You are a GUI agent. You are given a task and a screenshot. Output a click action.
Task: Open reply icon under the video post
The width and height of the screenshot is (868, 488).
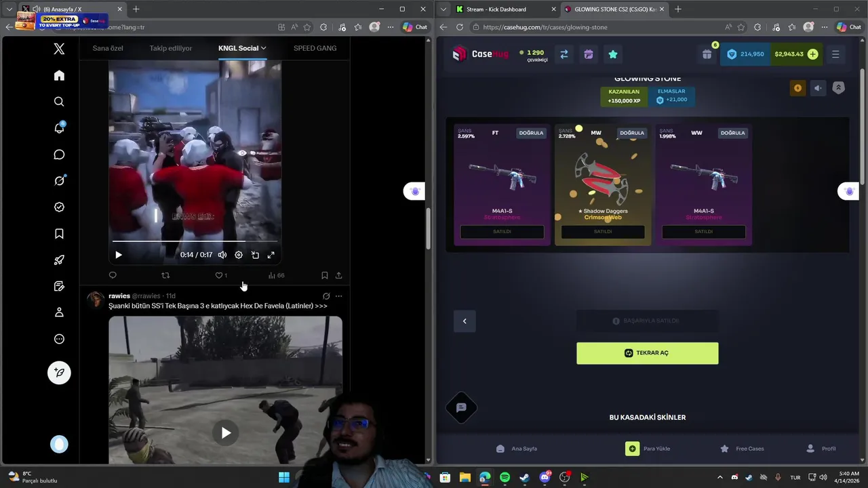point(113,275)
